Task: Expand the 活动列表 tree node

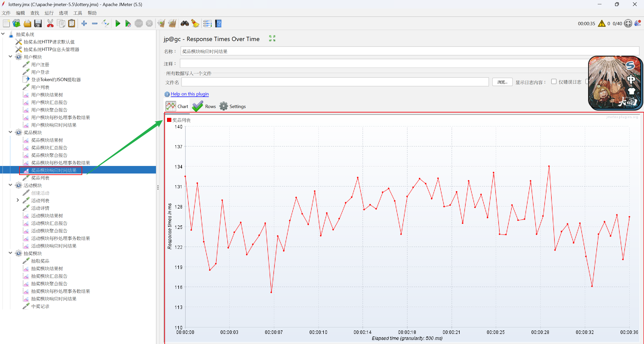Action: [18, 200]
